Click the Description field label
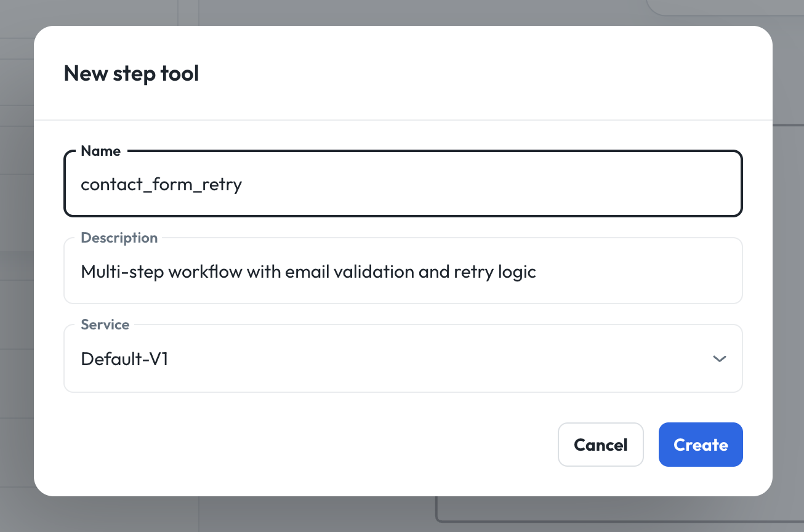This screenshot has width=804, height=532. 119,238
